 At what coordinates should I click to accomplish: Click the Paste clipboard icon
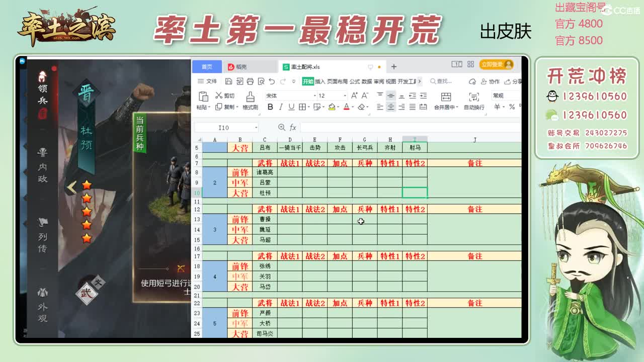coord(203,97)
